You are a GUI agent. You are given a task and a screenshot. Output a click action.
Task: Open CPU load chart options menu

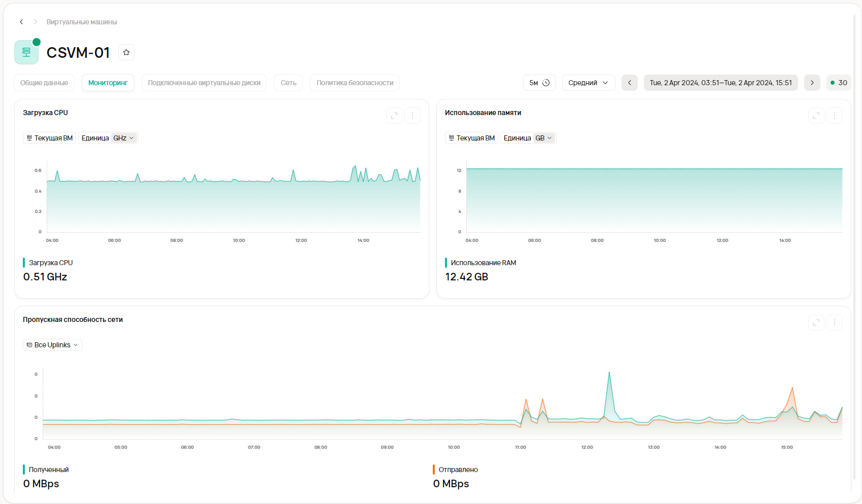click(x=412, y=116)
